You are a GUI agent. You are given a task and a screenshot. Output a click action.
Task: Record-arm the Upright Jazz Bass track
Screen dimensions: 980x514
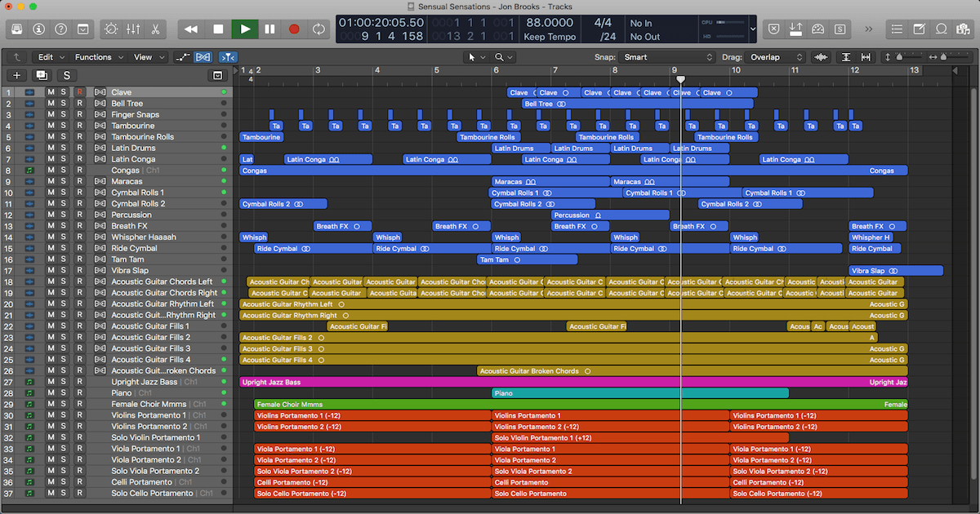pyautogui.click(x=78, y=381)
